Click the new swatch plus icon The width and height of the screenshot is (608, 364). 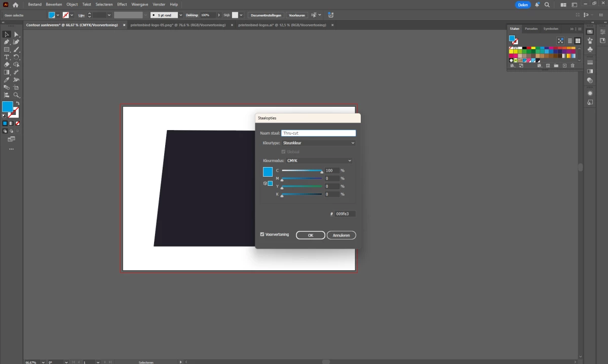564,66
